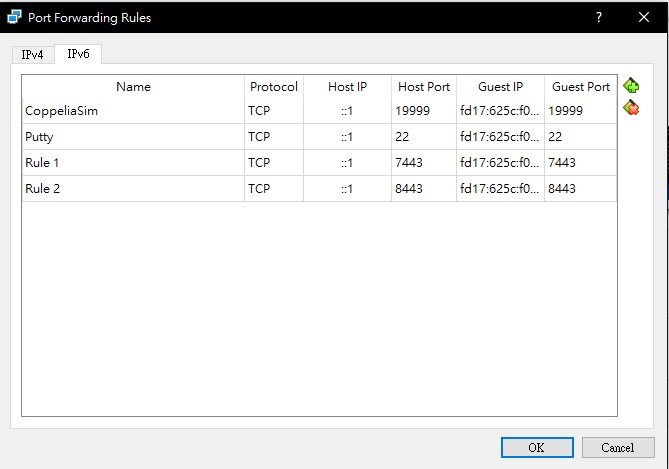Close the Port Forwarding Rules dialog
This screenshot has height=469, width=669.
(643, 17)
